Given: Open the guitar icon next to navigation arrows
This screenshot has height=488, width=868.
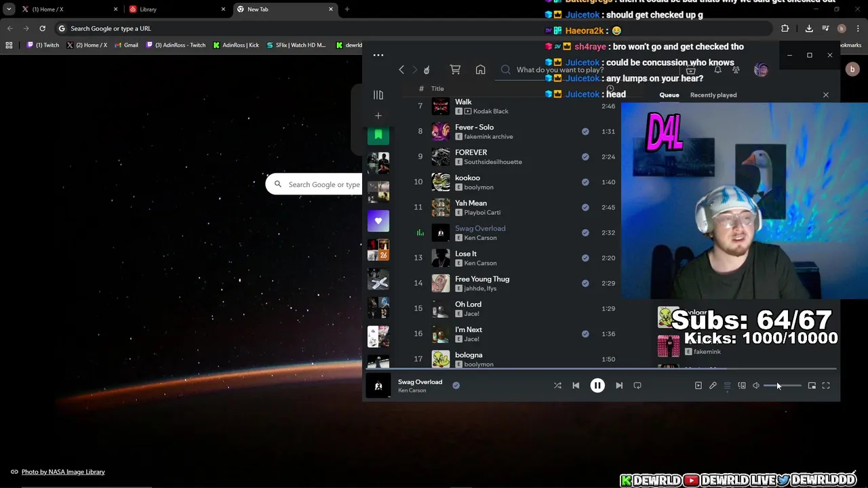Looking at the screenshot, I should 427,70.
